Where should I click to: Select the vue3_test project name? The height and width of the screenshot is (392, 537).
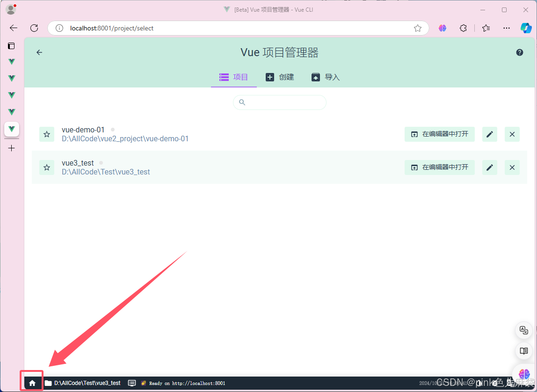[x=77, y=163]
